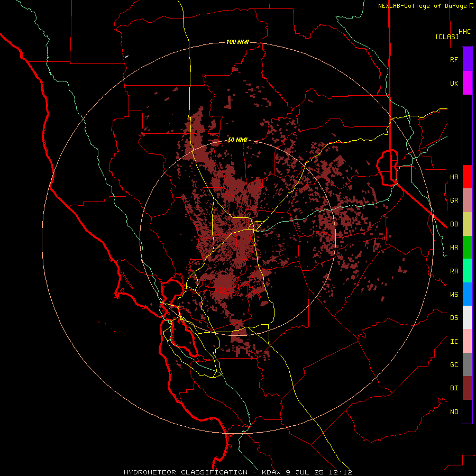Select the yellow BD legend swatch
Image resolution: width=476 pixels, height=476 pixels.
467,224
